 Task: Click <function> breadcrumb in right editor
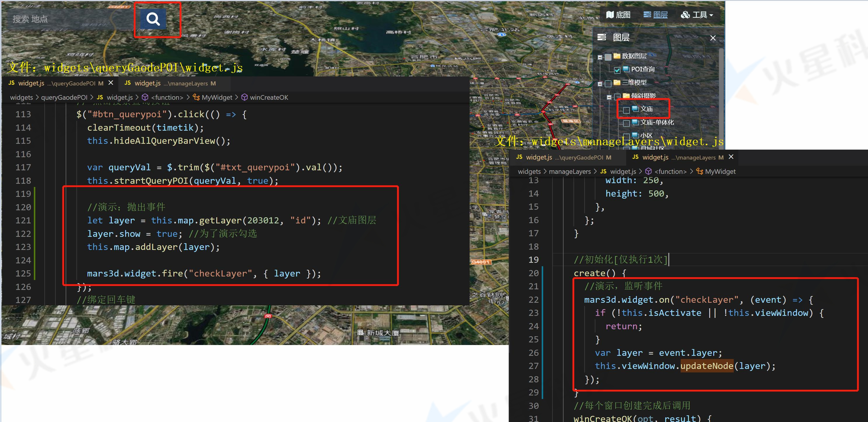click(670, 171)
